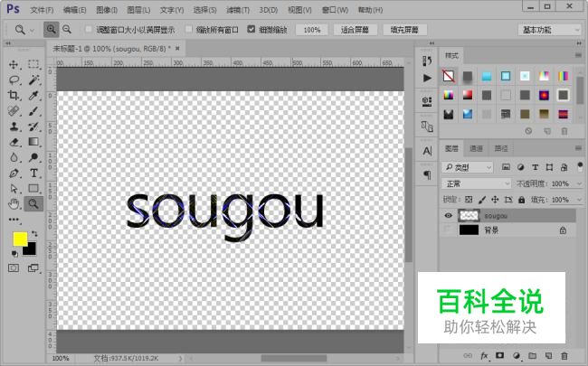Click the yellow foreground color swatch

pos(19,239)
